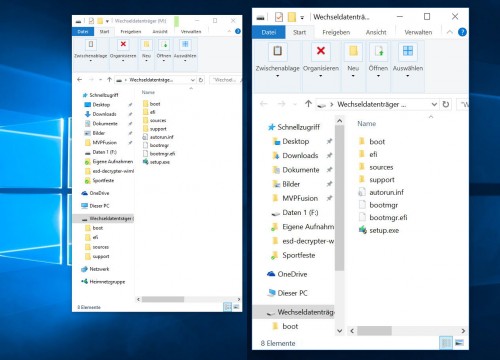This screenshot has width=500, height=360.
Task: Click Auswählen icon in right window ribbon
Action: (408, 51)
